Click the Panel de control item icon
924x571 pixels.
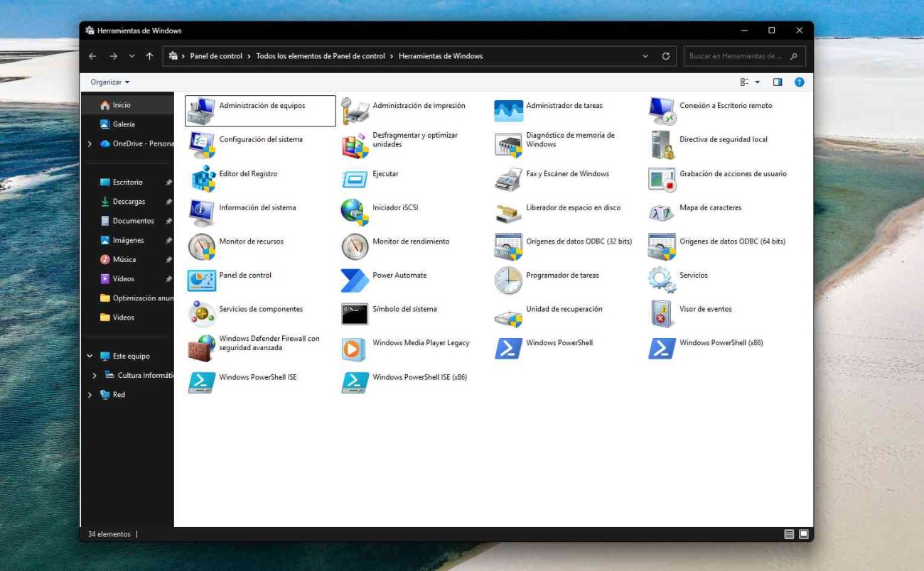(x=202, y=281)
